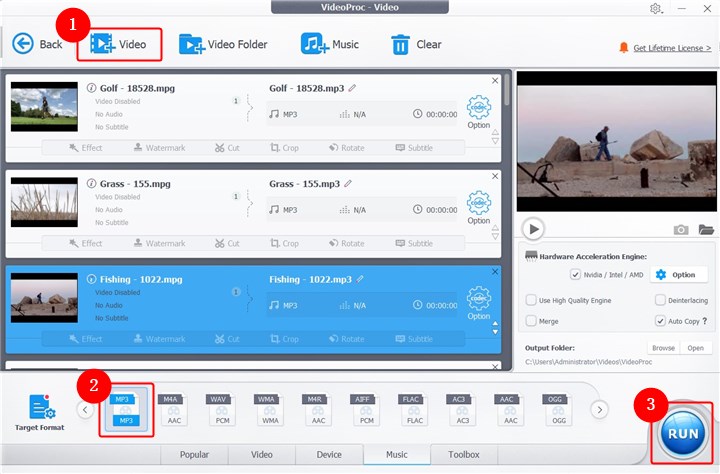Move Golf item down with arrow
Screen dimensions: 720x474
(495, 141)
